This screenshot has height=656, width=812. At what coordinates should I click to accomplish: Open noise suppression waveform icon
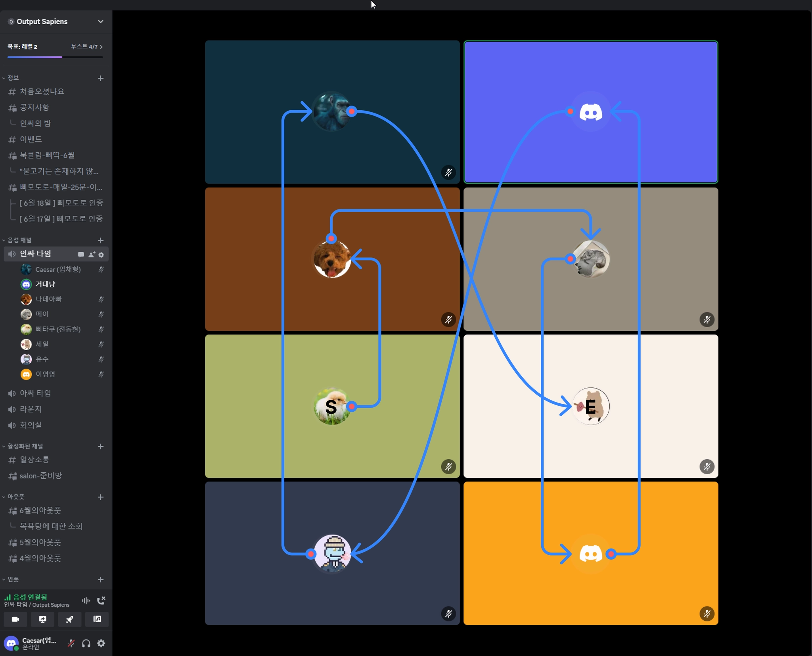[86, 600]
